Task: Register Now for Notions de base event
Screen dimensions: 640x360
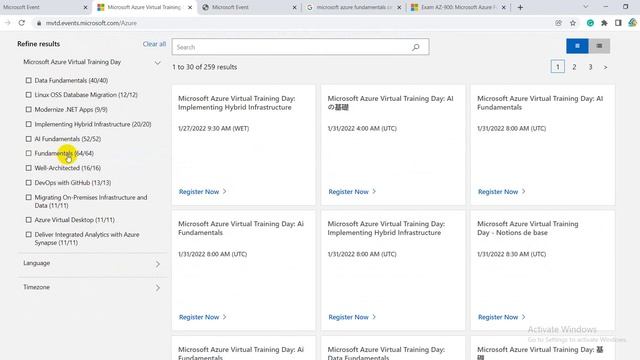Action: coord(502,317)
